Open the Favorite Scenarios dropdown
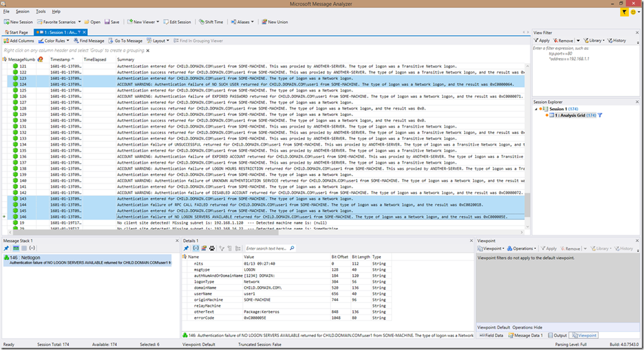 (59, 22)
